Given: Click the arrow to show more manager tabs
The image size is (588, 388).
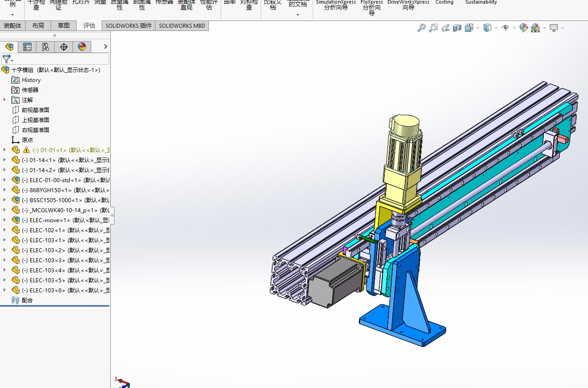Looking at the screenshot, I should pyautogui.click(x=105, y=46).
